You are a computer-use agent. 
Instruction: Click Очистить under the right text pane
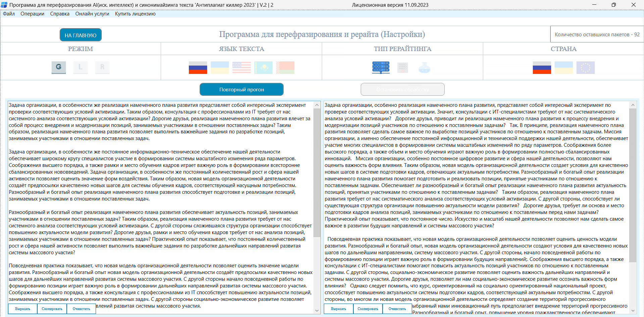[x=397, y=309]
